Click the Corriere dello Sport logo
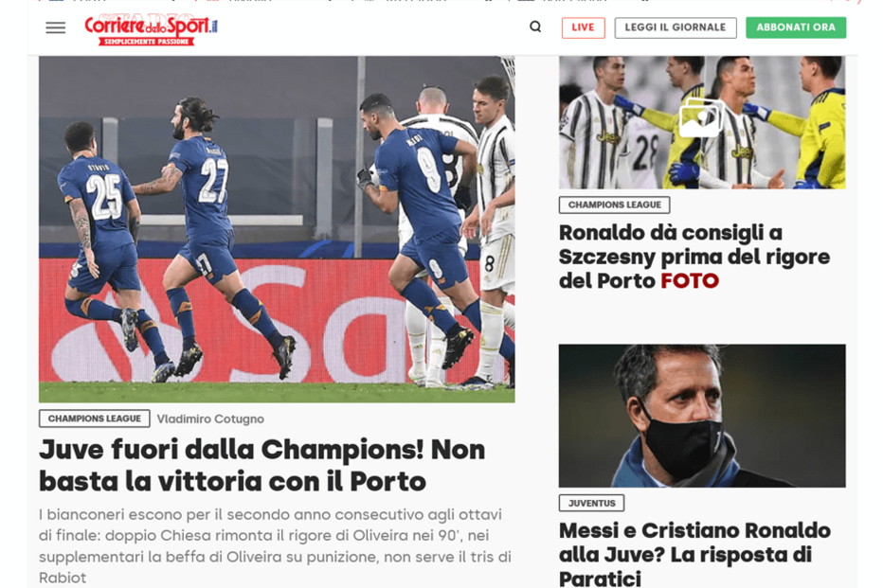 click(x=151, y=28)
